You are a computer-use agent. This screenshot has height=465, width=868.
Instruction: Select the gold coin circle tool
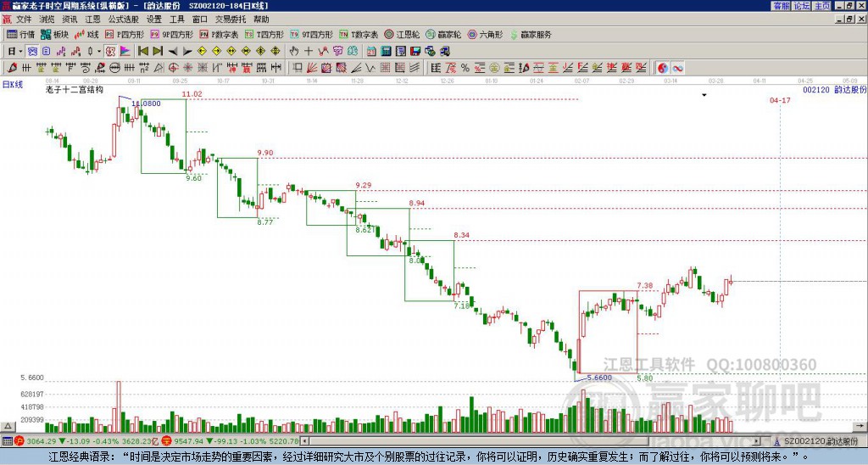click(494, 68)
